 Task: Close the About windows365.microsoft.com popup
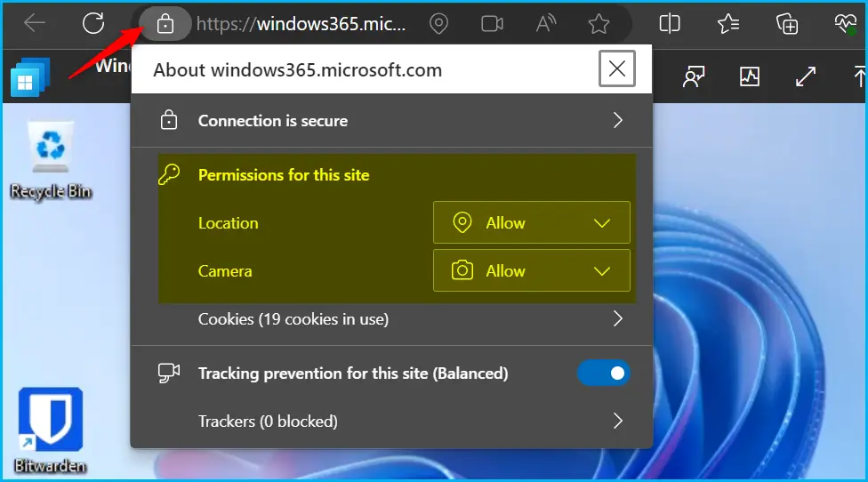click(x=616, y=68)
